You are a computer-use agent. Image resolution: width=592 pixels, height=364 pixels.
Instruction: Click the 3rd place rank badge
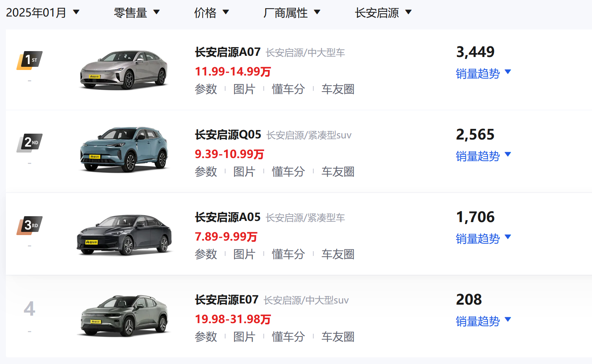pos(30,226)
